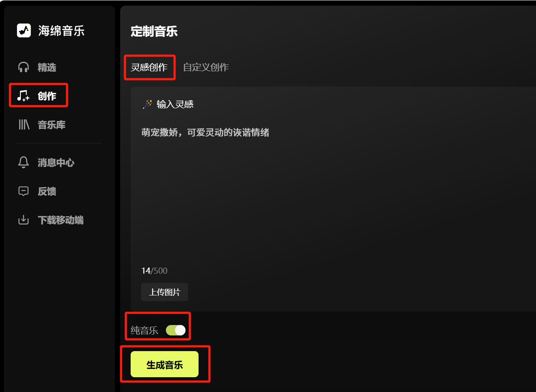This screenshot has width=536, height=392.
Task: Open the 反馈 chat bubble icon
Action: point(24,191)
